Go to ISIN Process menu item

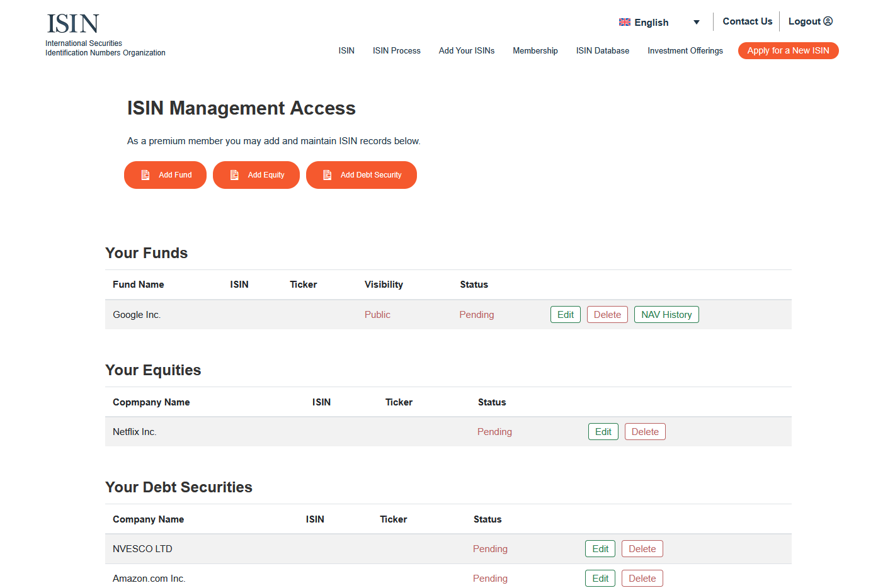pos(397,51)
